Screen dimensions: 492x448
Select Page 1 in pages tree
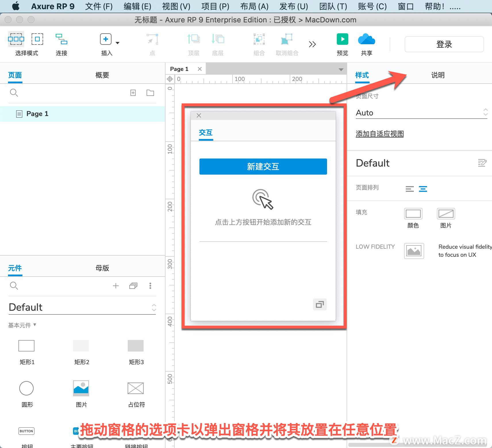click(82, 114)
